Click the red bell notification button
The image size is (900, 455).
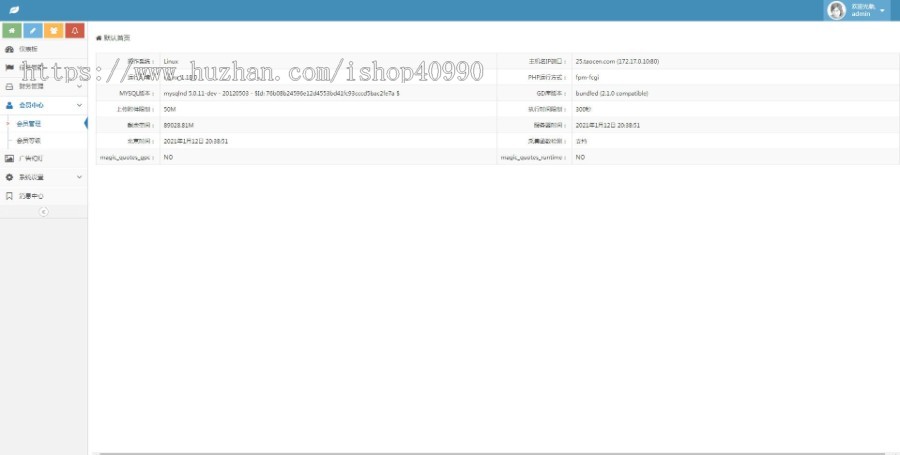coord(74,31)
